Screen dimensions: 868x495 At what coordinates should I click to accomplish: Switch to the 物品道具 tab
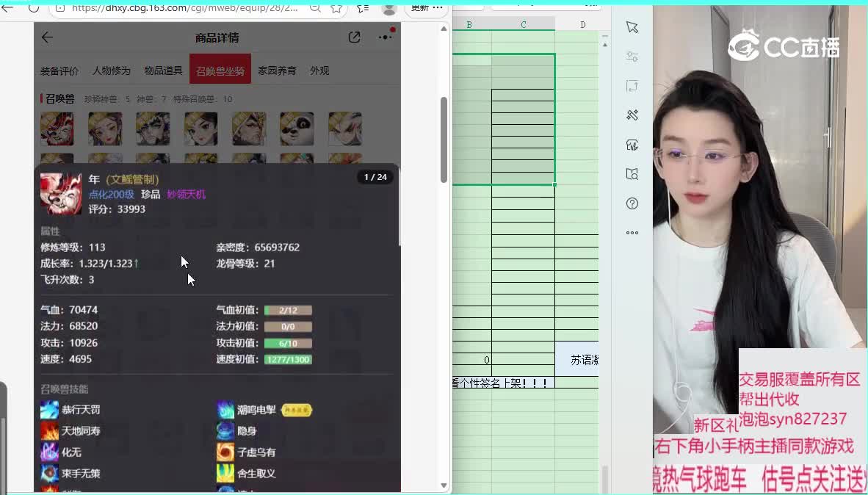[163, 71]
